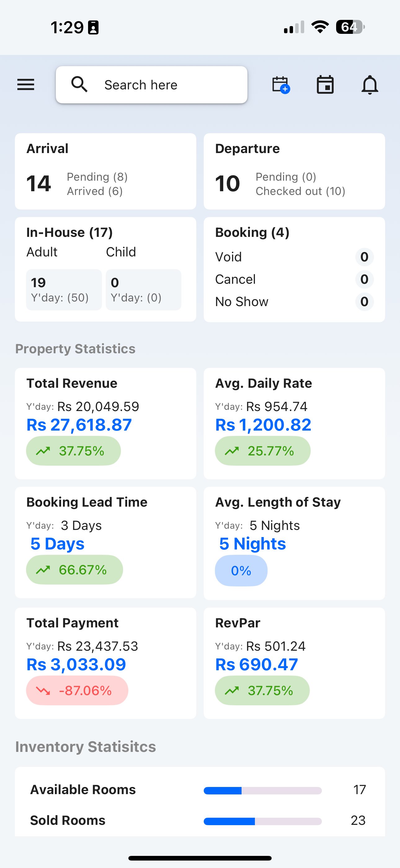Tap the trend arrow on Booking Lead Time
This screenshot has width=400, height=868.
pos(43,570)
